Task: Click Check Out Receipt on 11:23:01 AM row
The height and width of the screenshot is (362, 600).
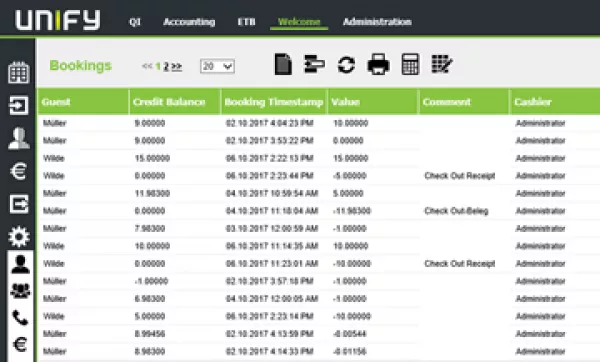Action: [460, 264]
